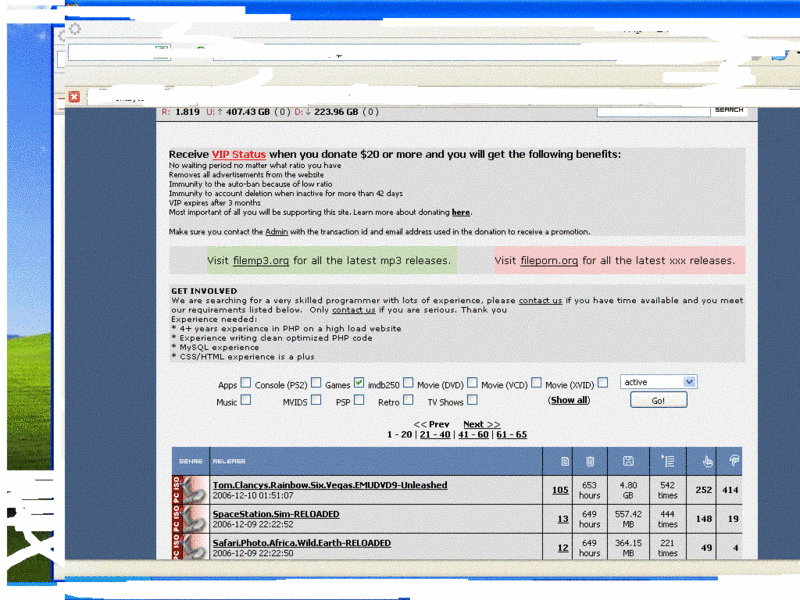This screenshot has width=800, height=600.
Task: Tick the Apps category checkbox
Action: 246,383
